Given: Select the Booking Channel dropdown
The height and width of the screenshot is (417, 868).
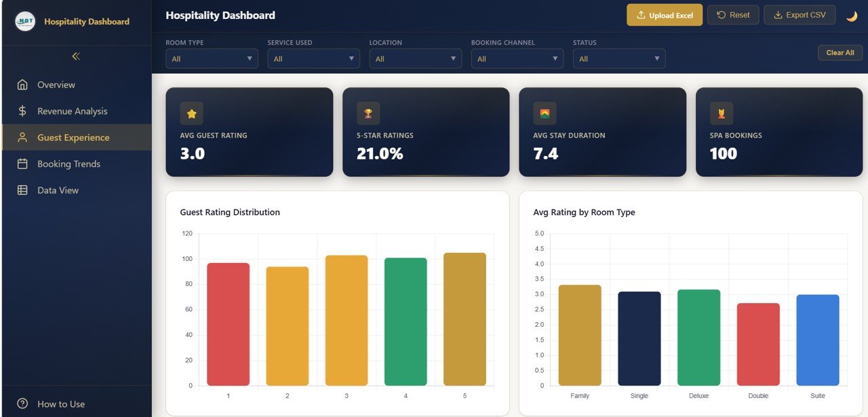Looking at the screenshot, I should point(517,59).
